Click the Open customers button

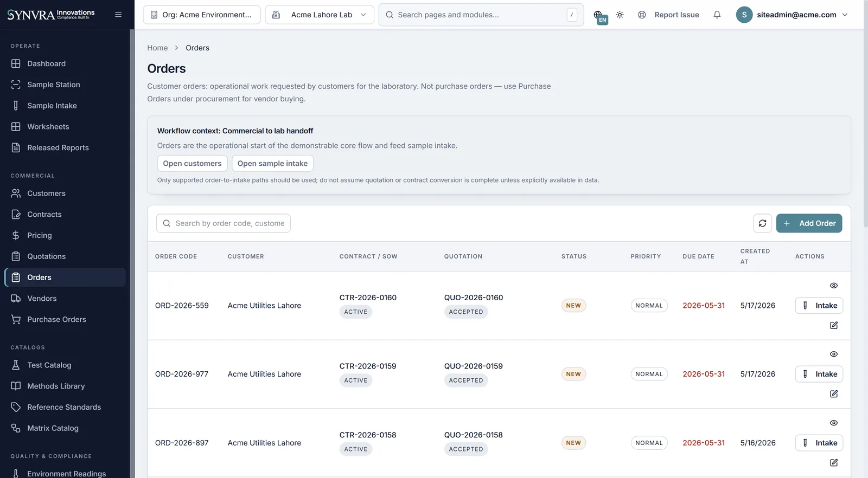(x=192, y=163)
